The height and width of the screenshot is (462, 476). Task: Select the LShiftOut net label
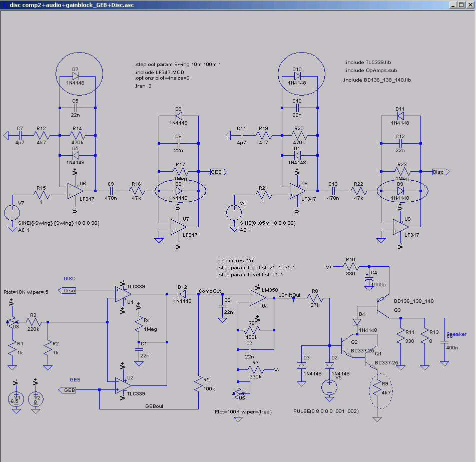coord(289,295)
